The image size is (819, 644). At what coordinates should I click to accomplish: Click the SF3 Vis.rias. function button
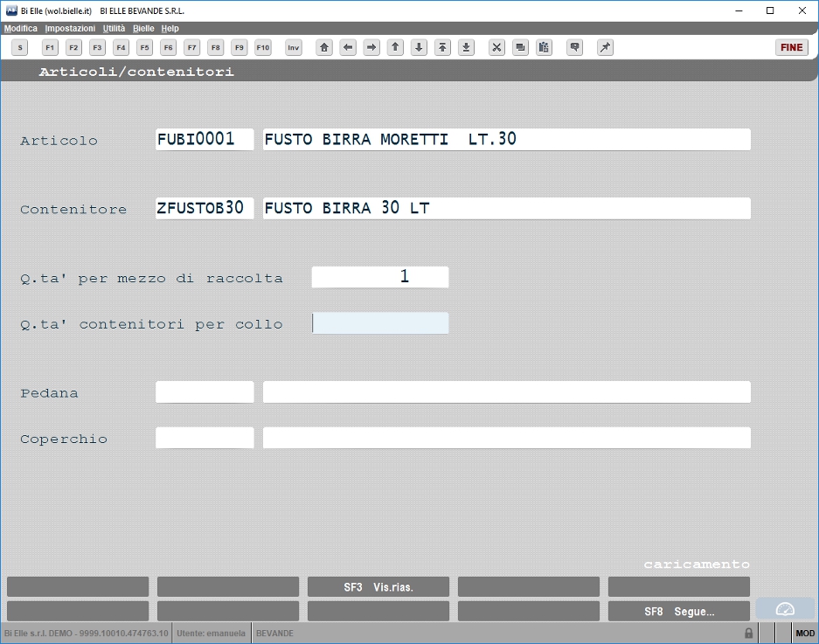[x=378, y=586]
